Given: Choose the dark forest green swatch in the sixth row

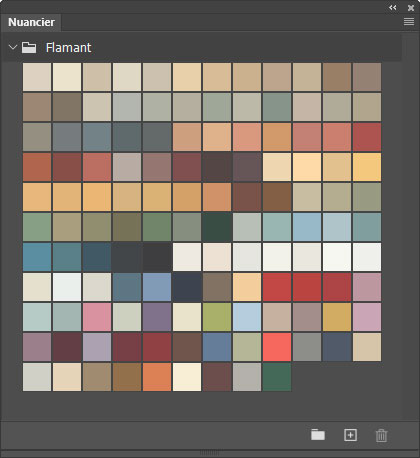Looking at the screenshot, I should pyautogui.click(x=217, y=227).
